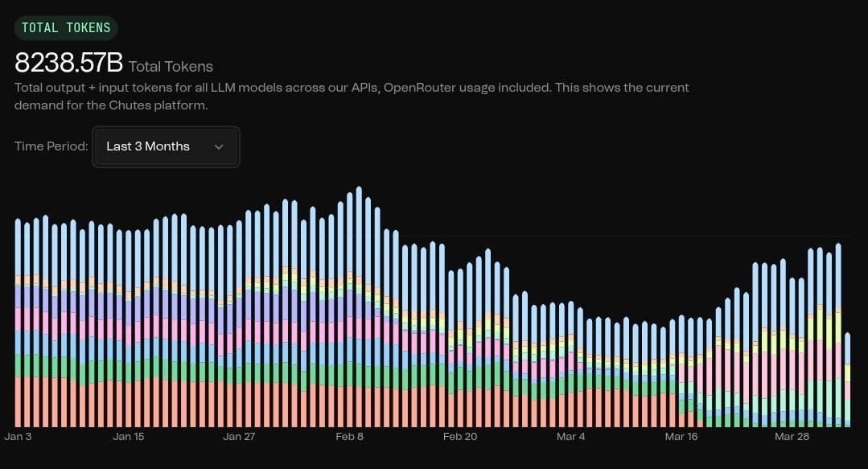Click the tallest bar in the chart near Feb 8
This screenshot has height=469, width=868.
coord(359,306)
